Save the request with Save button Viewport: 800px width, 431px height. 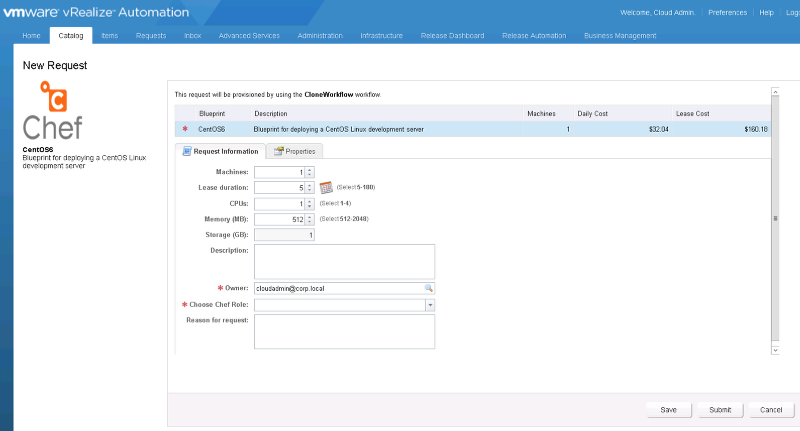point(669,409)
